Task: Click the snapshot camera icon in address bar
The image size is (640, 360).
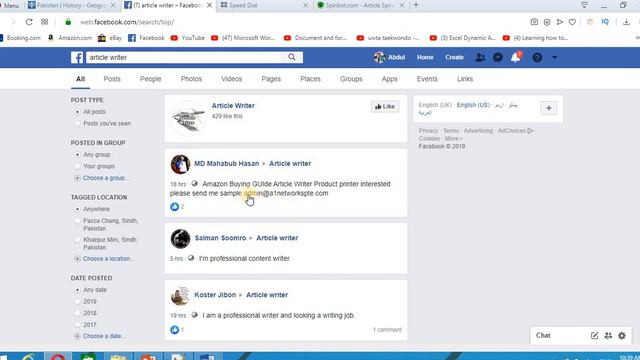Action: [534, 22]
